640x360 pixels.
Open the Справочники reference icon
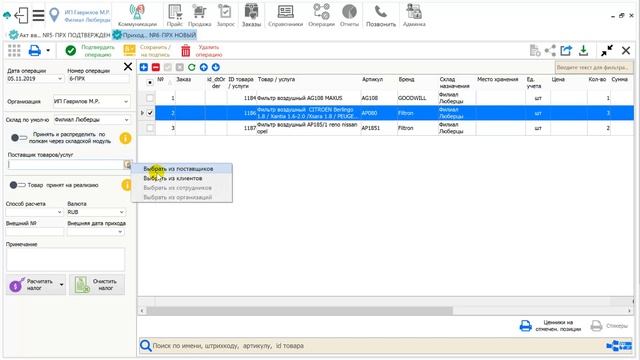(285, 12)
